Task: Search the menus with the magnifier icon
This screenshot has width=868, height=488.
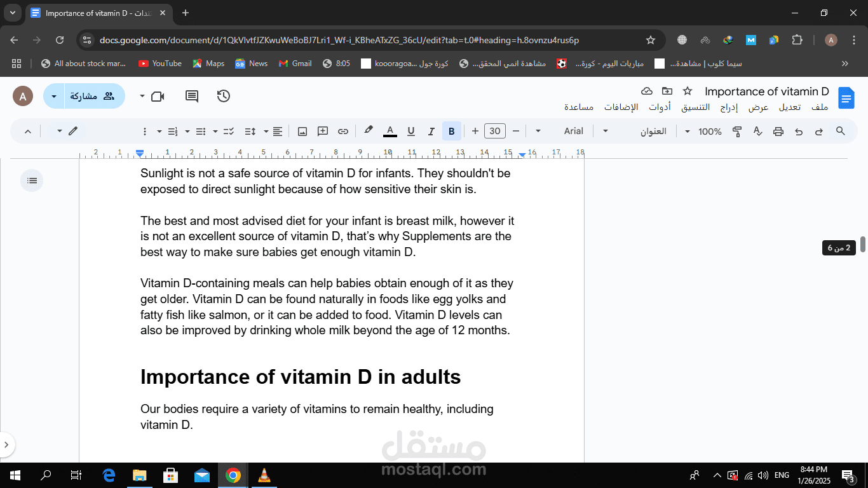Action: [x=840, y=131]
